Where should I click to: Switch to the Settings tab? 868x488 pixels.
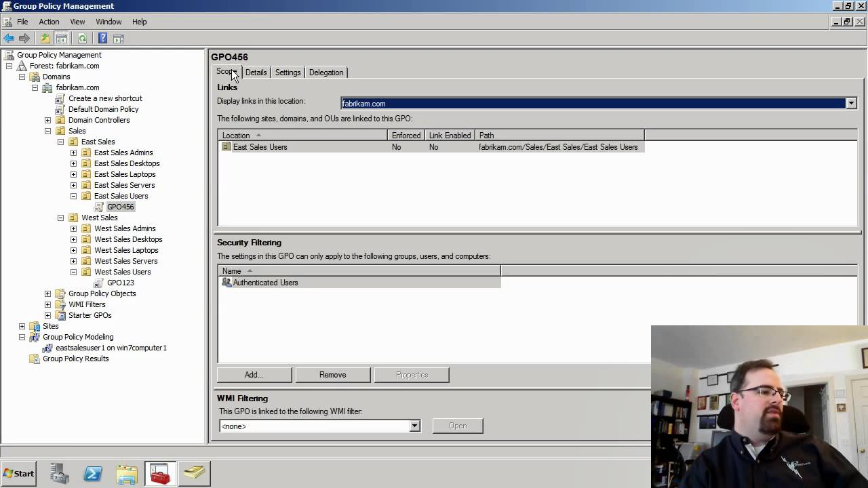click(288, 73)
